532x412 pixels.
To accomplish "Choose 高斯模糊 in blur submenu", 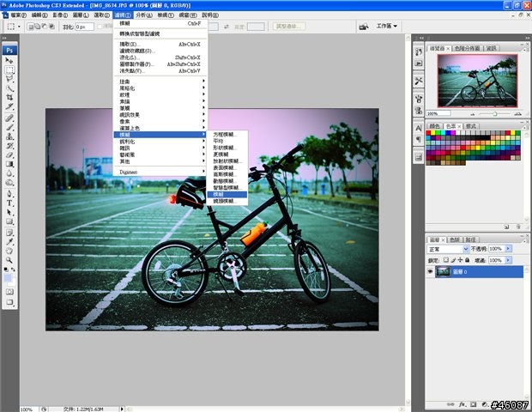I will point(227,174).
